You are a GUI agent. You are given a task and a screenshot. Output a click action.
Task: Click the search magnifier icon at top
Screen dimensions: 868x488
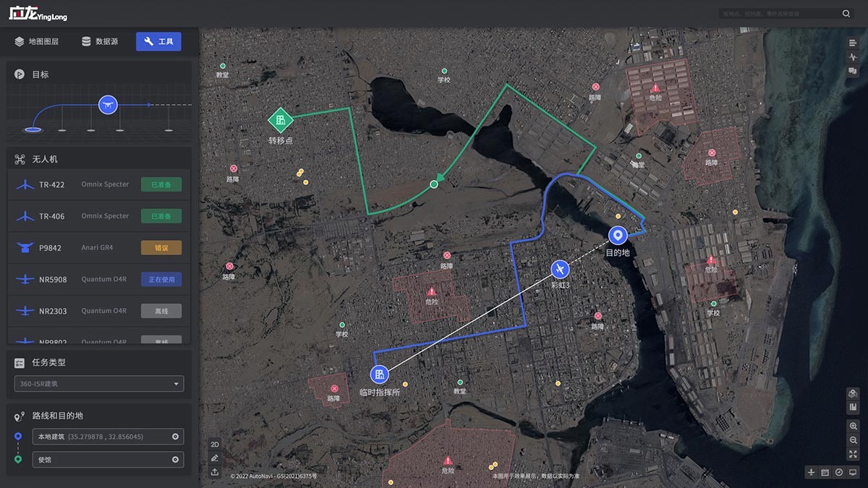pos(846,14)
